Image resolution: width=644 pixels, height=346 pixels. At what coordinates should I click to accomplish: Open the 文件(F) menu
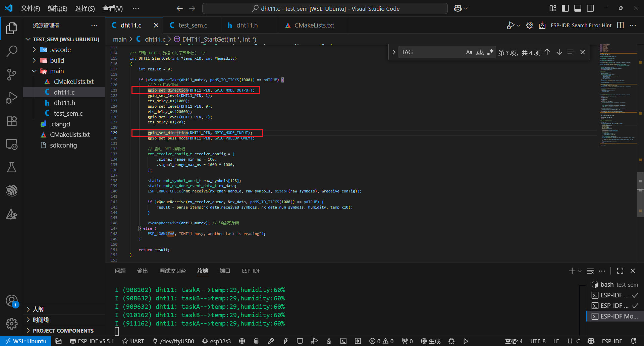coord(31,8)
